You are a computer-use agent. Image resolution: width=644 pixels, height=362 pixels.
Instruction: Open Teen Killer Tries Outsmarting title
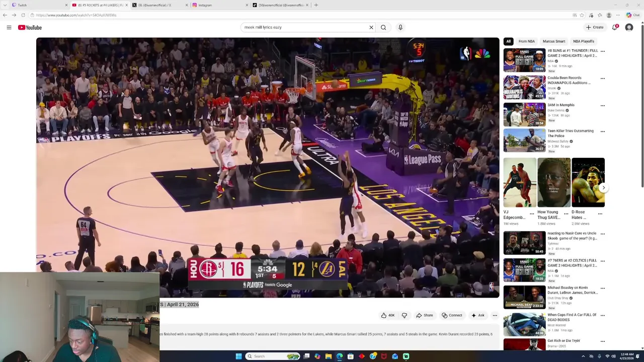coord(571,133)
